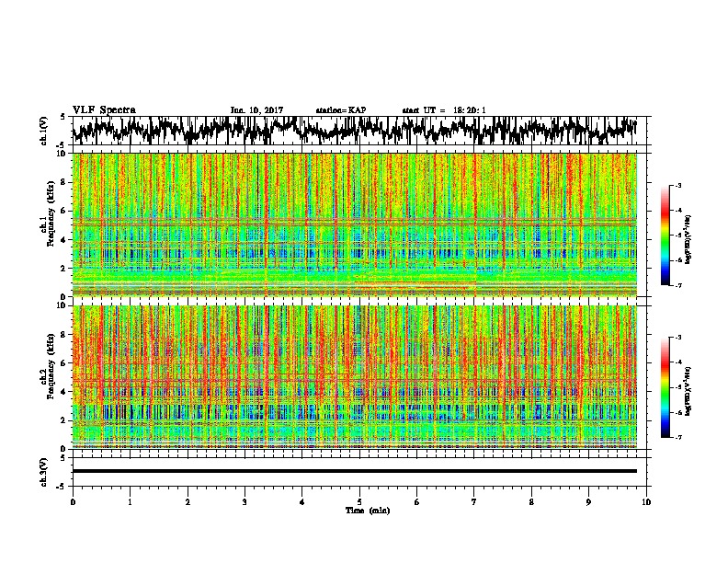This screenshot has width=728, height=563.
Task: Click the "Time (min)" axis label
Action: click(x=368, y=511)
